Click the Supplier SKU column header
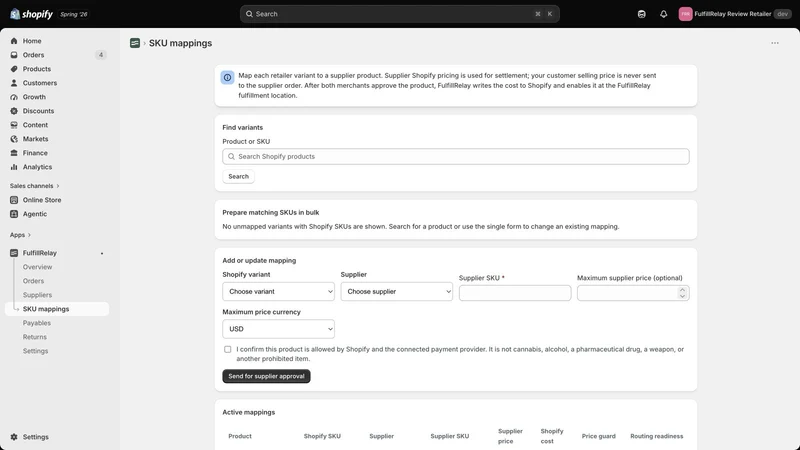This screenshot has height=450, width=800. 449,436
